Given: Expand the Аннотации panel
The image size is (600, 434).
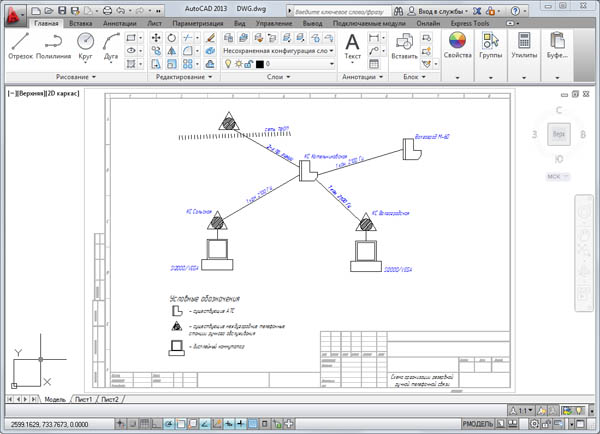Looking at the screenshot, I should (x=362, y=77).
